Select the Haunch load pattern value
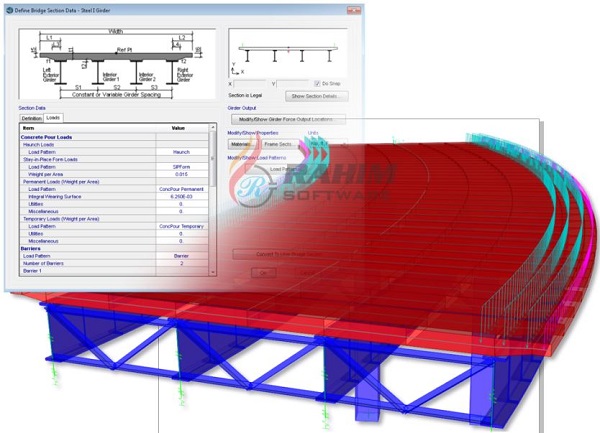 tap(181, 152)
